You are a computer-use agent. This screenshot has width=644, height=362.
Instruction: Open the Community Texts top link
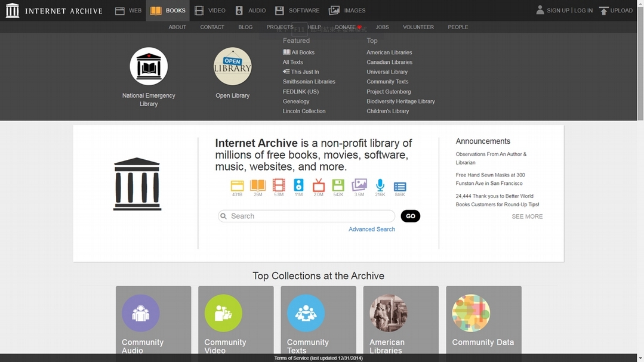pos(387,81)
